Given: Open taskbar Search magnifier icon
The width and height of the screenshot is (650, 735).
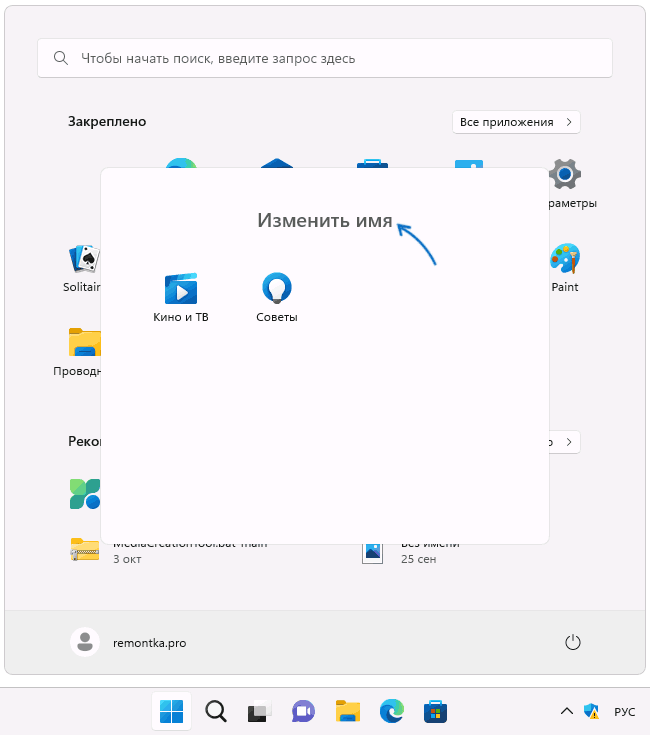Looking at the screenshot, I should click(x=216, y=712).
